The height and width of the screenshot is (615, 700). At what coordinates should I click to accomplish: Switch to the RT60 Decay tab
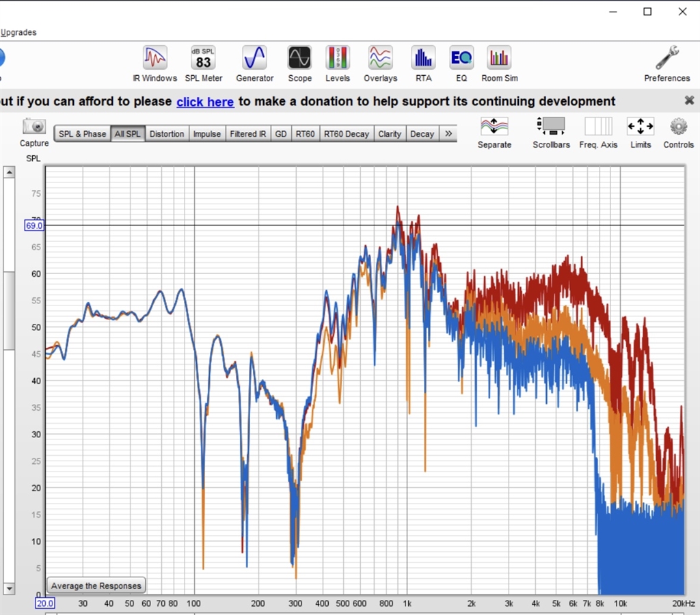click(347, 134)
